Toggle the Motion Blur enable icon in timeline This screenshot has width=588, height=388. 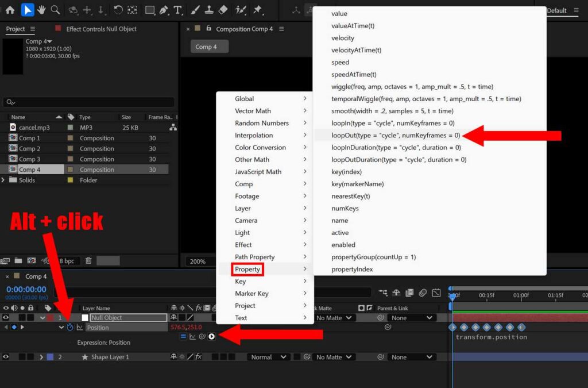pos(423,293)
